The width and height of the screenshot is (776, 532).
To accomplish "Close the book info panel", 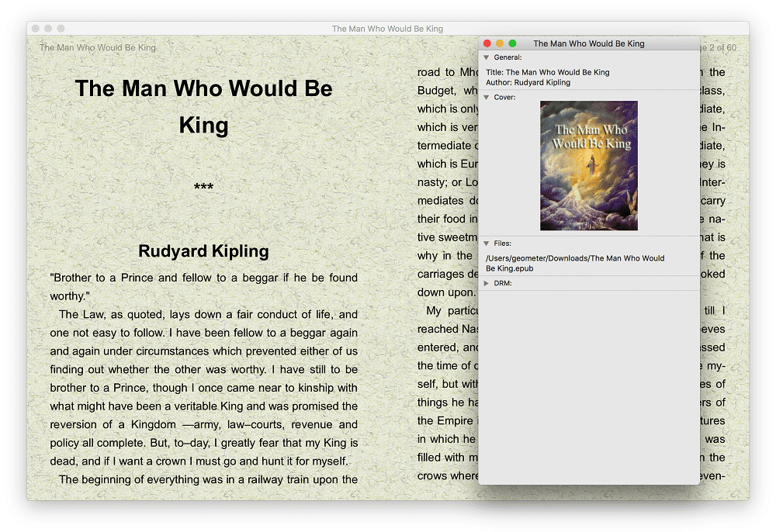I will (x=487, y=43).
